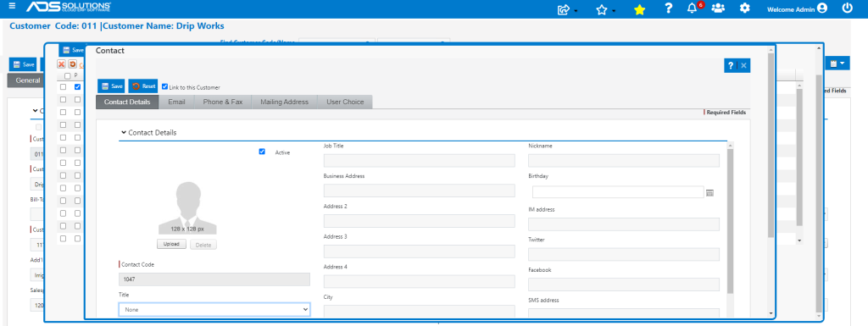Check the select-all checkbox in list header
Image resolution: width=868 pixels, height=326 pixels.
[68, 75]
